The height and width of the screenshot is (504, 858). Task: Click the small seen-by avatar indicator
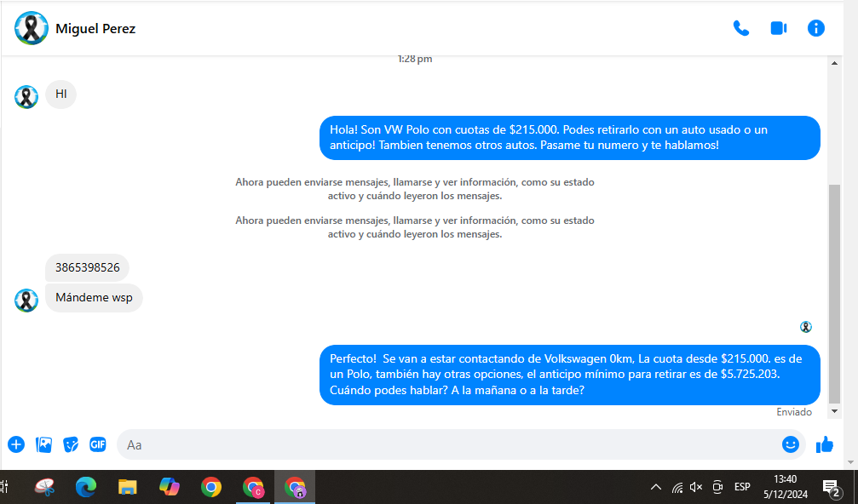point(805,327)
